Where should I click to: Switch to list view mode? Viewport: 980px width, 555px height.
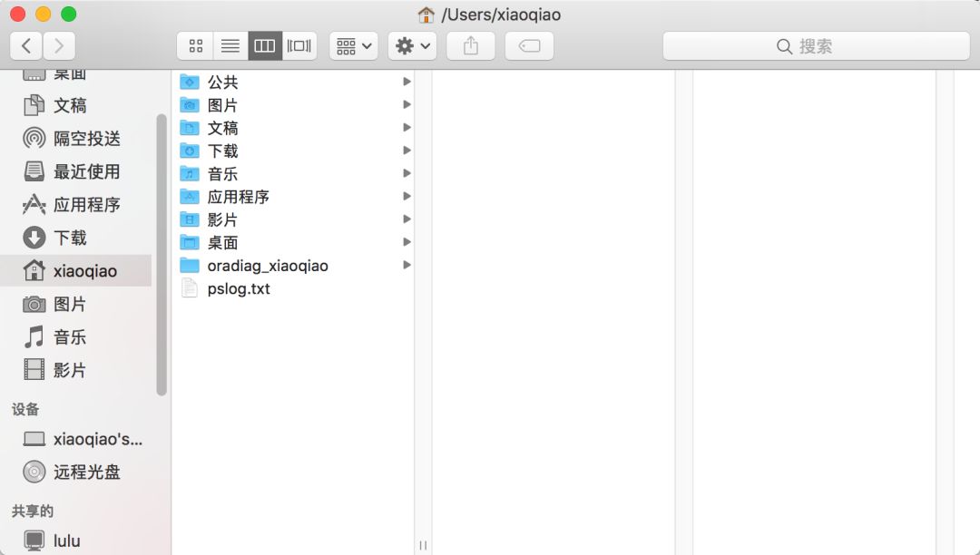coord(230,46)
